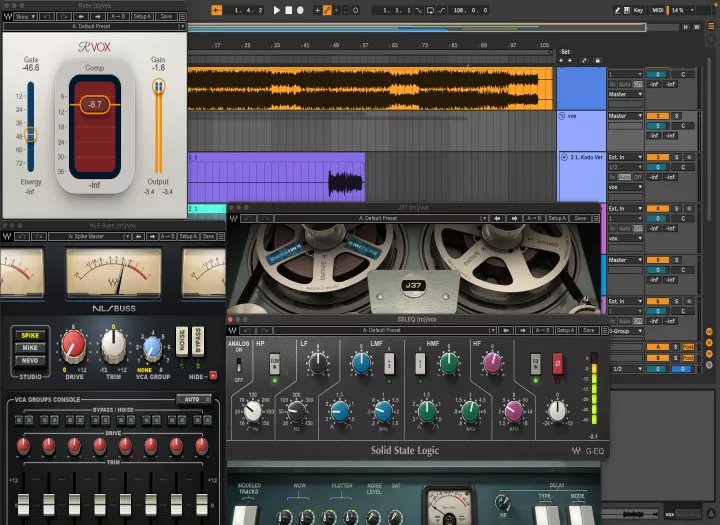The height and width of the screenshot is (525, 720).
Task: Toggle the orange Automation Arm button
Action: 327,10
